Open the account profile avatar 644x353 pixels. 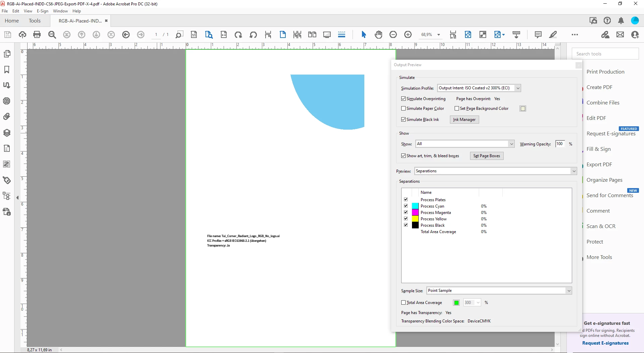[x=635, y=21]
